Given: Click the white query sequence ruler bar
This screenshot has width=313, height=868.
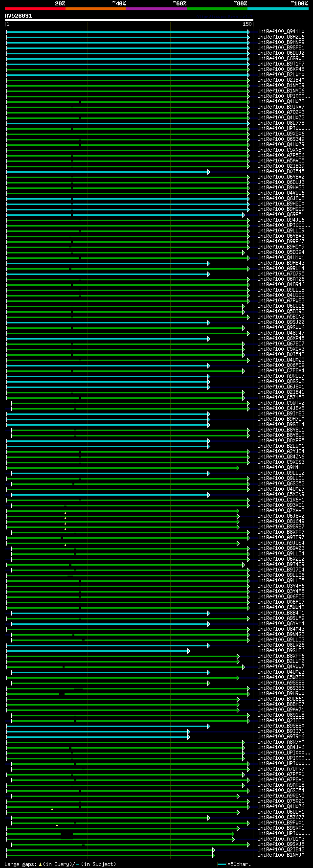Looking at the screenshot, I should tap(129, 21).
